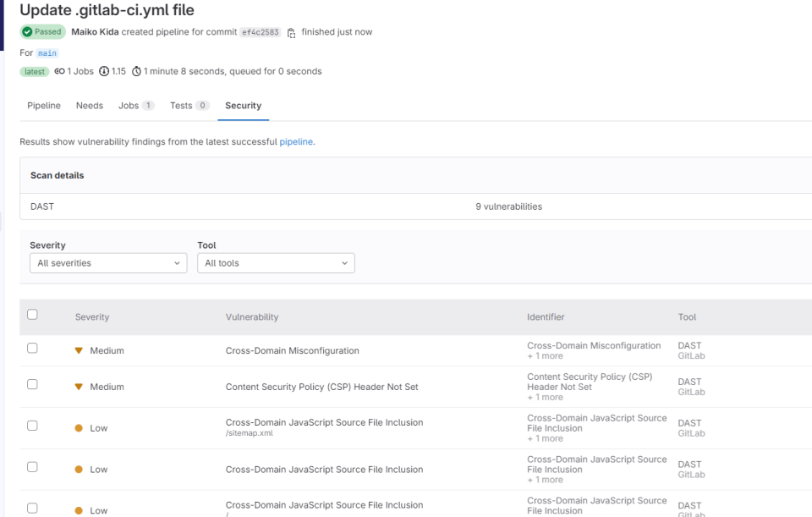Click the compute minutes 1.15 icon
The width and height of the screenshot is (812, 517).
click(104, 72)
